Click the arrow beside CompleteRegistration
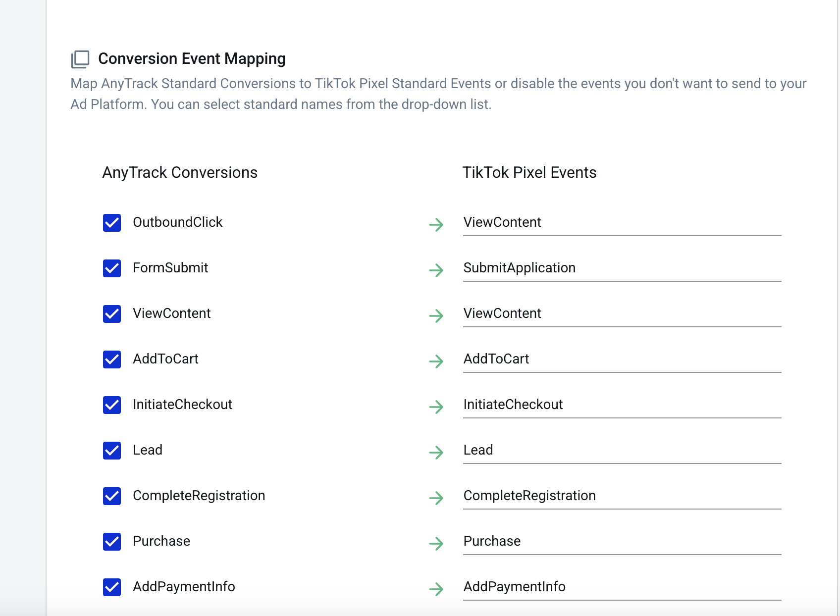Viewport: 840px width, 616px height. (436, 498)
